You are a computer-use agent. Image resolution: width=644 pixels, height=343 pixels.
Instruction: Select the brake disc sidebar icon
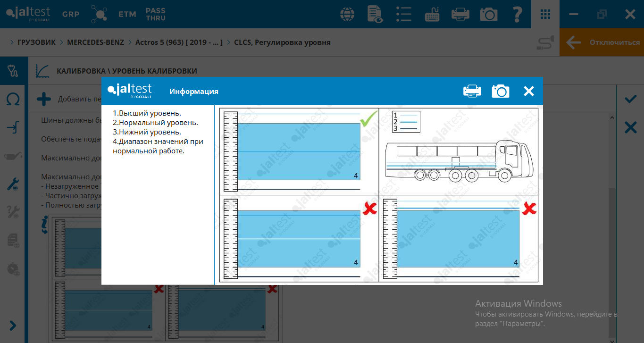point(13,269)
